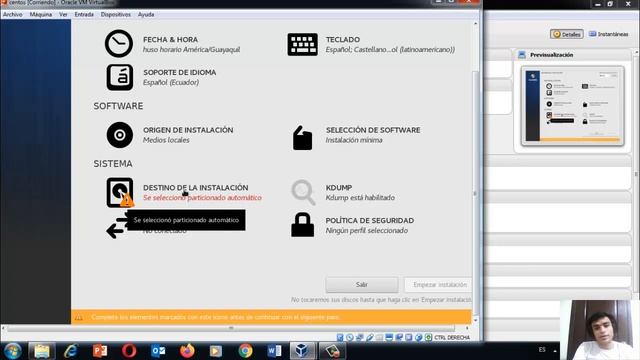Open the Origen de Instalación disc icon

click(x=120, y=135)
